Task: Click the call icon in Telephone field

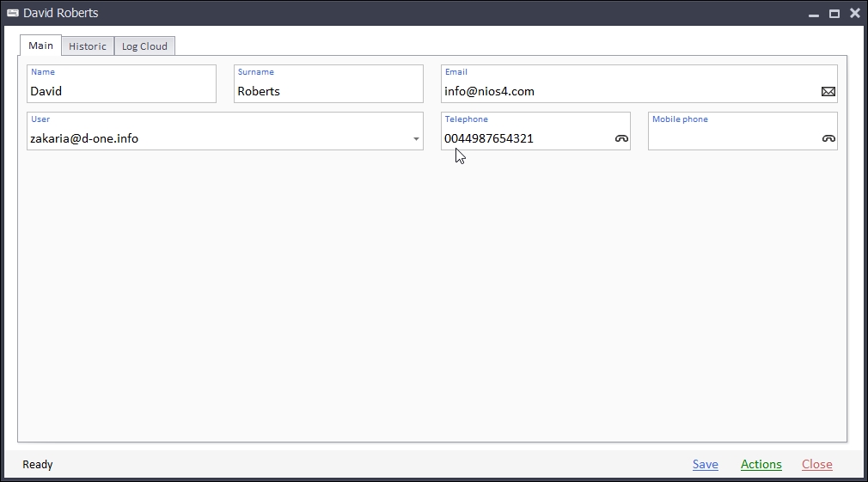Action: [621, 139]
